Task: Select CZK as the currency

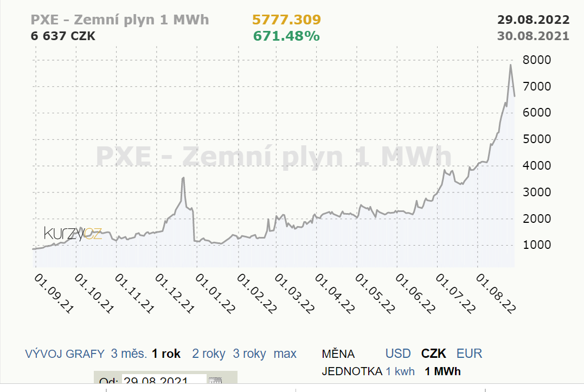Action: click(x=434, y=354)
